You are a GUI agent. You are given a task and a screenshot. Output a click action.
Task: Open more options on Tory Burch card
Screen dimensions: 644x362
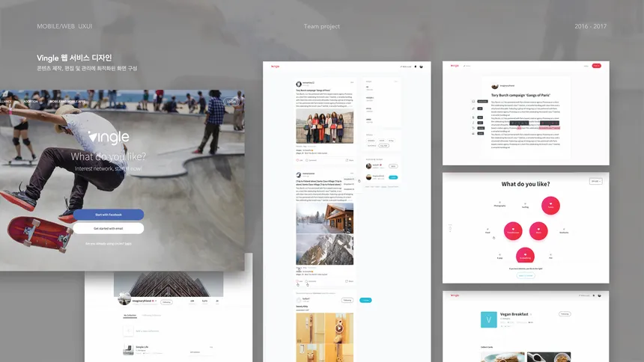[x=352, y=82]
